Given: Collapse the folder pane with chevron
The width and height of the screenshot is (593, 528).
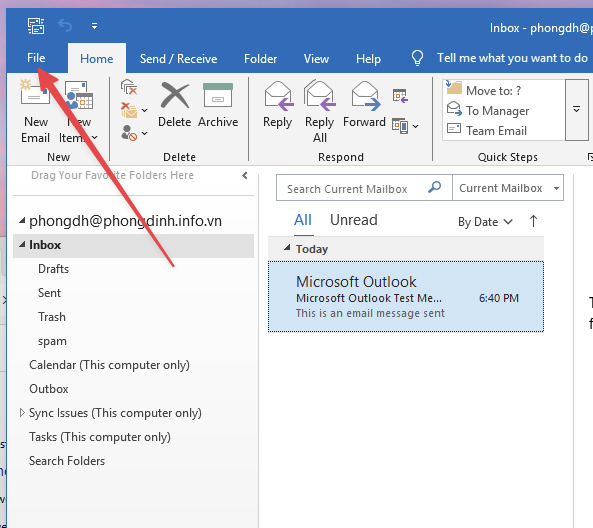Looking at the screenshot, I should [245, 175].
